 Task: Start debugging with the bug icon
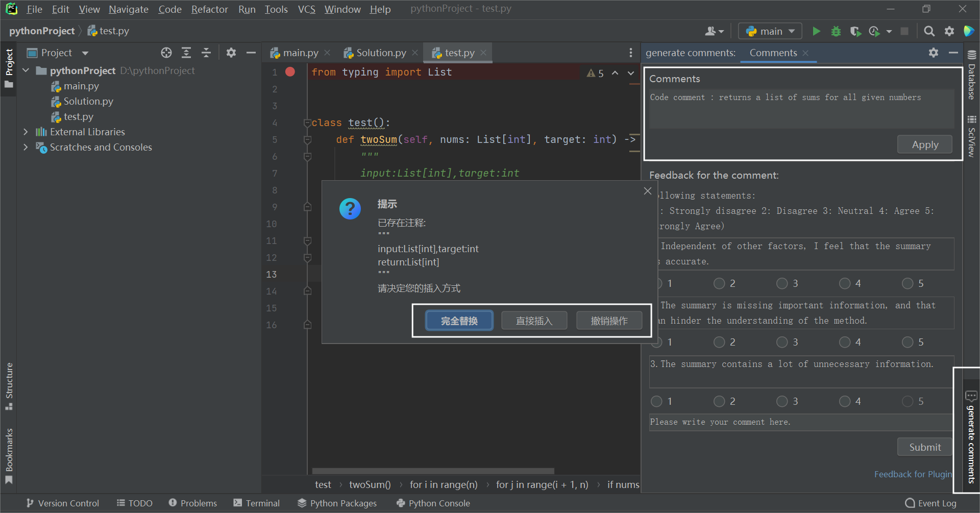[x=836, y=31]
